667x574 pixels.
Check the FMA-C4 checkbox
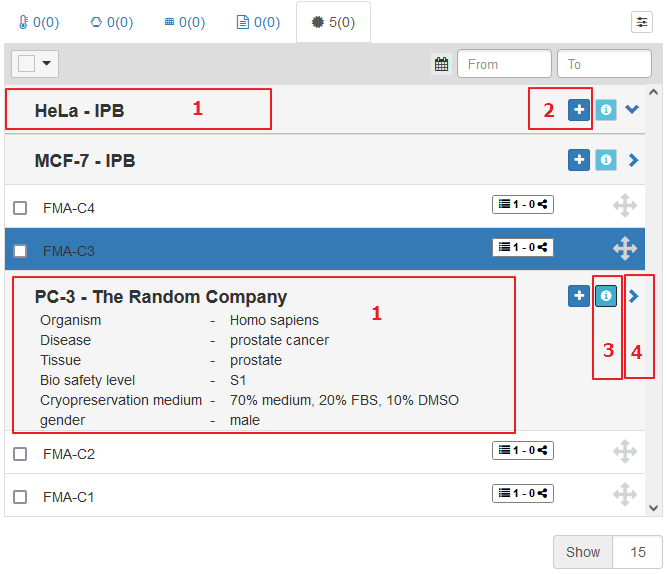(x=20, y=208)
